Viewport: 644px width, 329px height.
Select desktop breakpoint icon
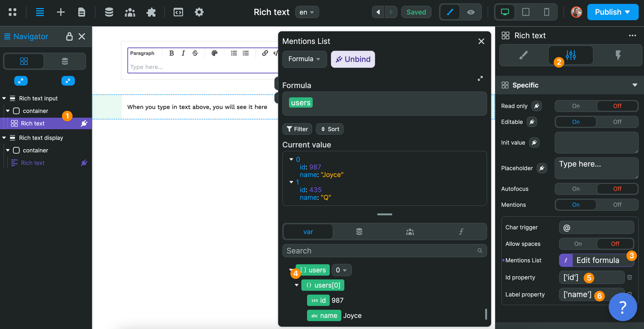pyautogui.click(x=505, y=12)
